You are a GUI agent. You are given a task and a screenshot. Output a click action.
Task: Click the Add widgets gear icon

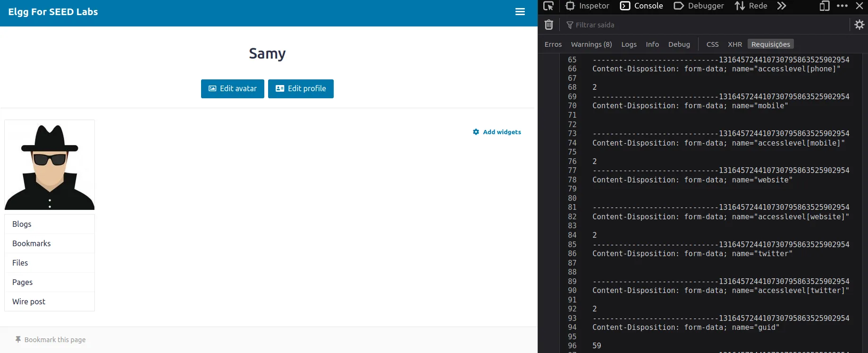coord(476,132)
